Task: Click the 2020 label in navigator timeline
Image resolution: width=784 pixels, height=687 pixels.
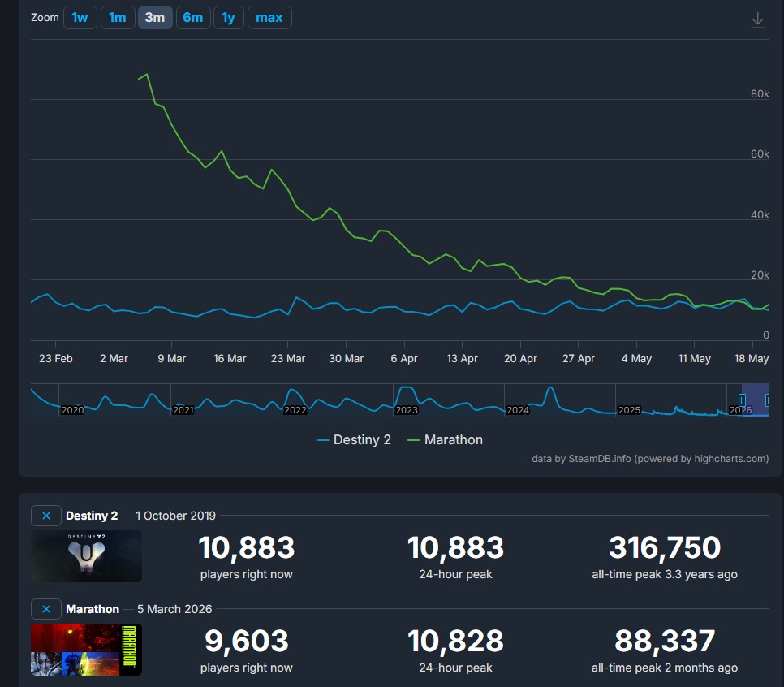Action: tap(72, 410)
